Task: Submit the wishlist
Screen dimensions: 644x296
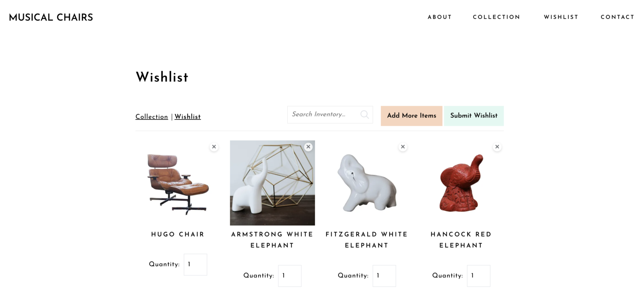Action: tap(474, 116)
